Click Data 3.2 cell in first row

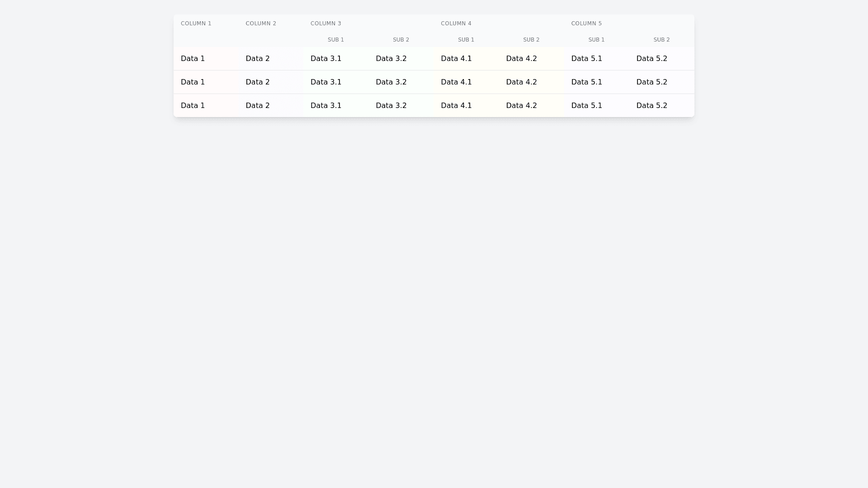[391, 59]
